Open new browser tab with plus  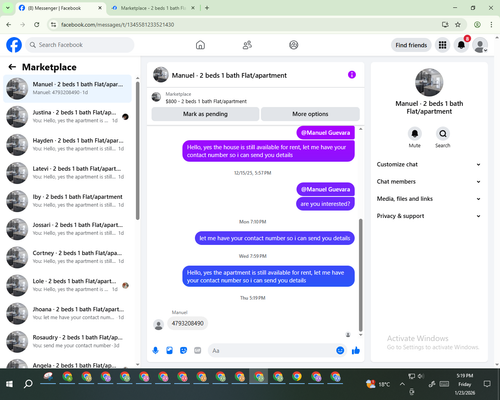tap(207, 8)
